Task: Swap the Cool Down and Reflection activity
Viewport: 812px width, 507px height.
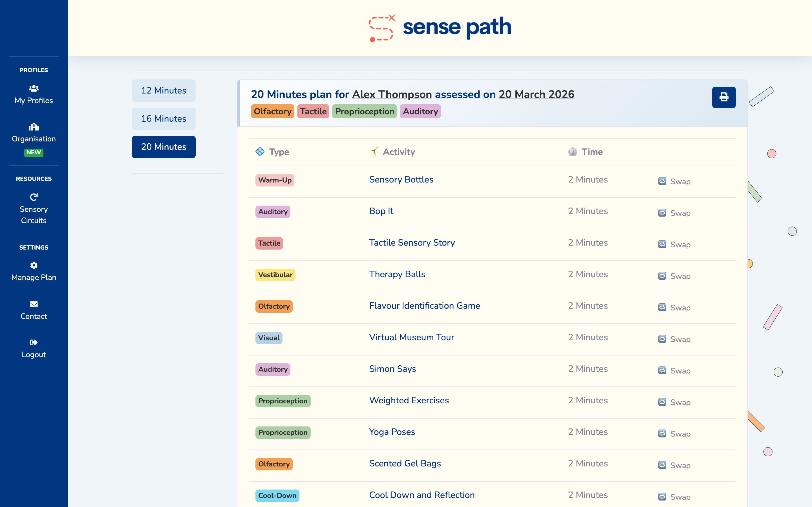Action: tap(674, 497)
